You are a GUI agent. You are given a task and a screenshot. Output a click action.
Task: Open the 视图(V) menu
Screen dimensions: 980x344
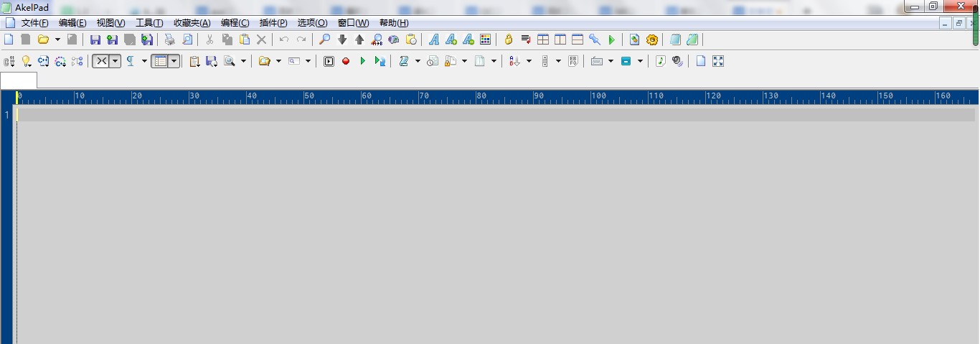point(110,23)
